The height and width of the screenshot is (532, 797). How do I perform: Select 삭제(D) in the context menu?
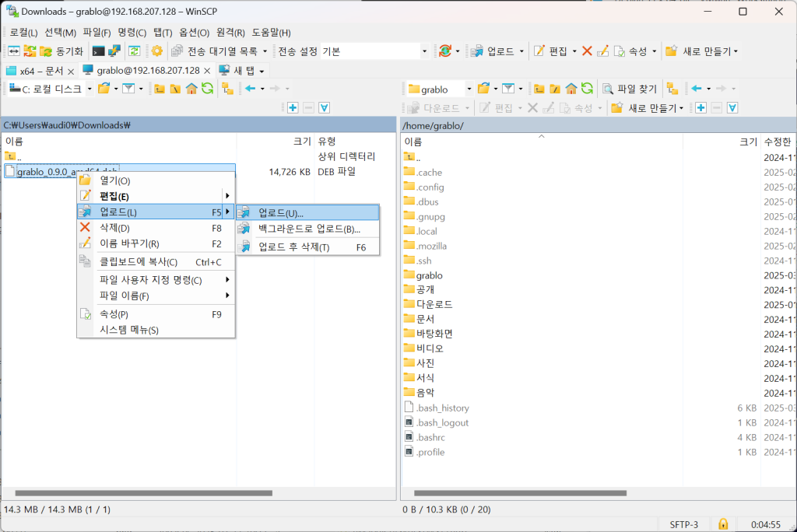click(x=156, y=228)
